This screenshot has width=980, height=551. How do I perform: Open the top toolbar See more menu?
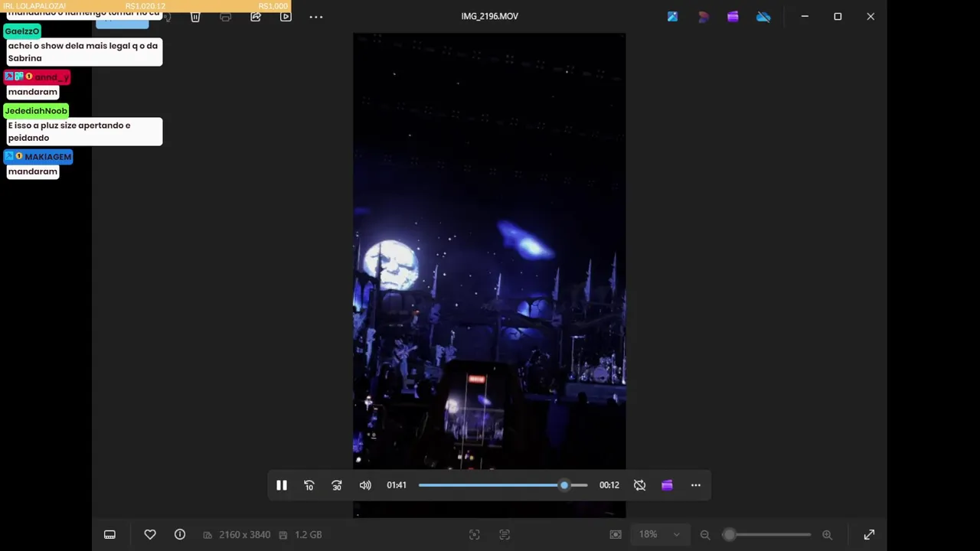coord(316,17)
